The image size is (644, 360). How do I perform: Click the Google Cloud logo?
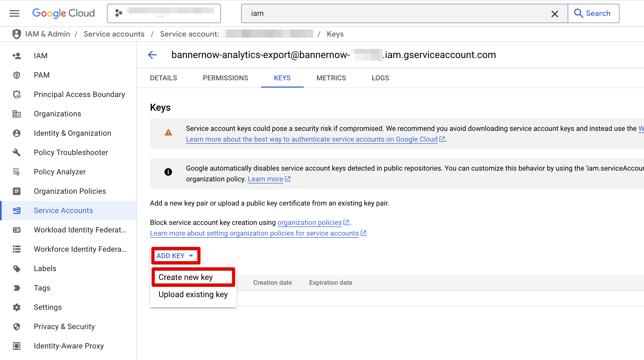(63, 13)
